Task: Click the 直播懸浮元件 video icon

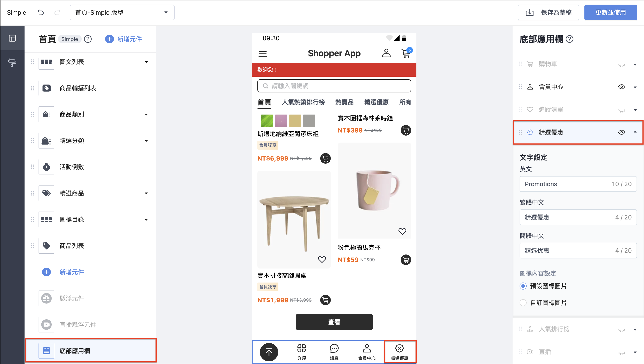Action: coord(46,325)
